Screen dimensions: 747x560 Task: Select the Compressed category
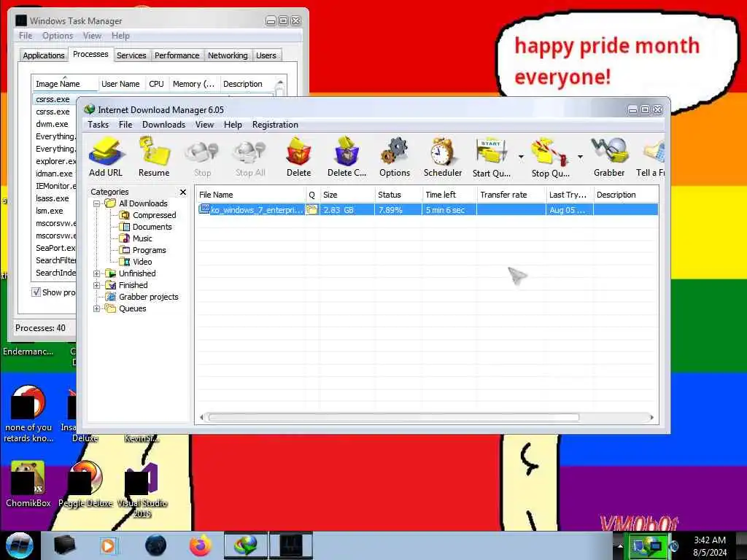pos(154,215)
